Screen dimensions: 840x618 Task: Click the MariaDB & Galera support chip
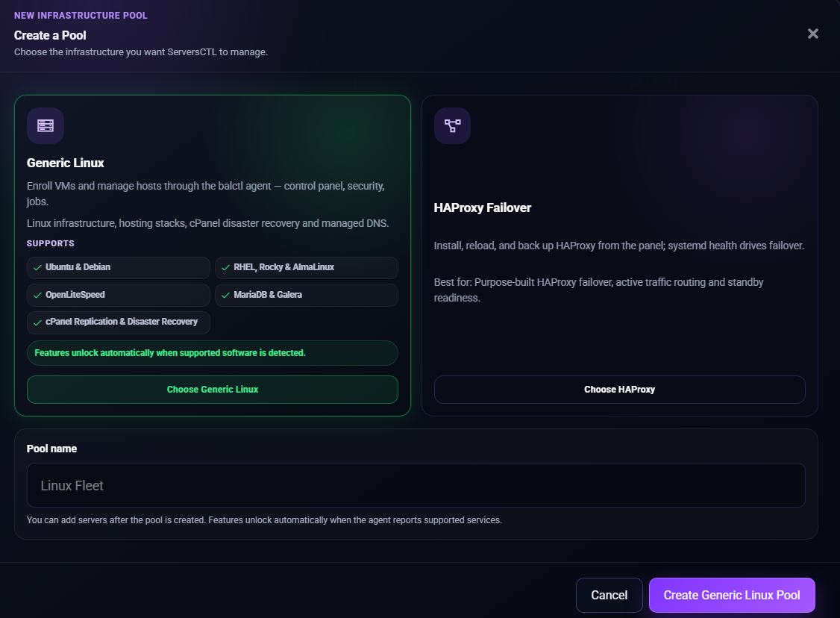(x=307, y=295)
